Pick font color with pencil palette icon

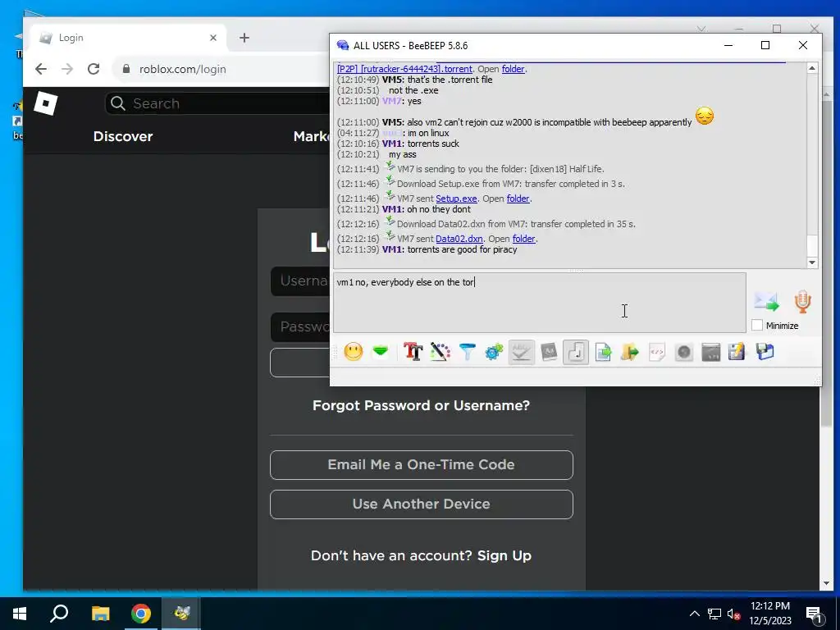[x=440, y=352]
